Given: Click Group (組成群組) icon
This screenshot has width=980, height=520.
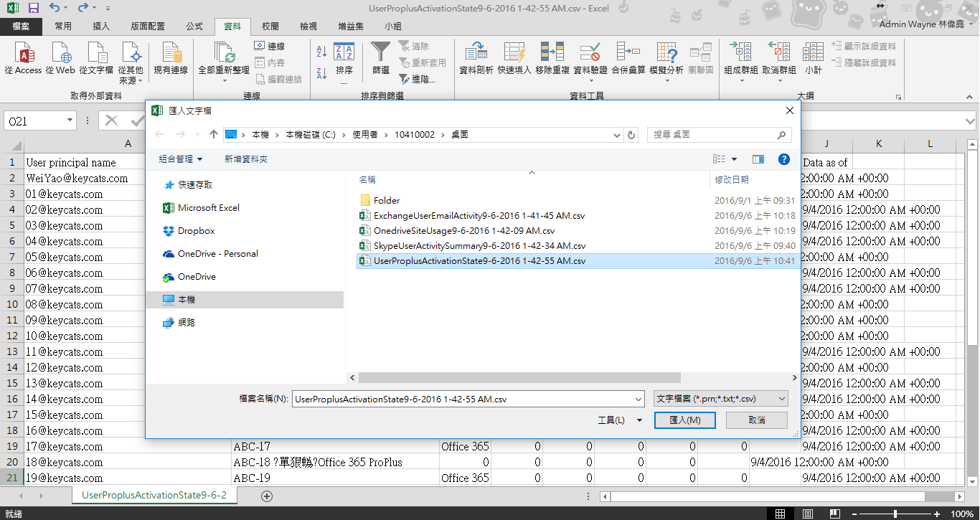Looking at the screenshot, I should 741,62.
